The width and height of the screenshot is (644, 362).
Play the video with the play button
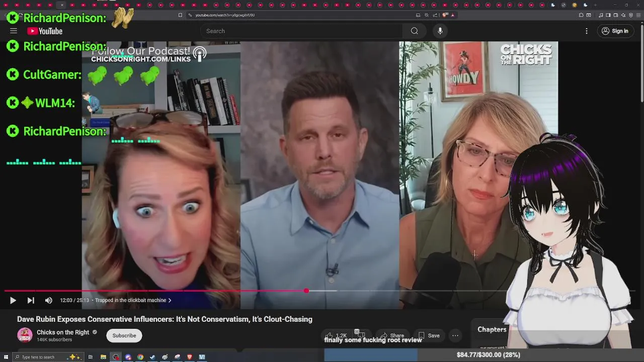(13, 300)
